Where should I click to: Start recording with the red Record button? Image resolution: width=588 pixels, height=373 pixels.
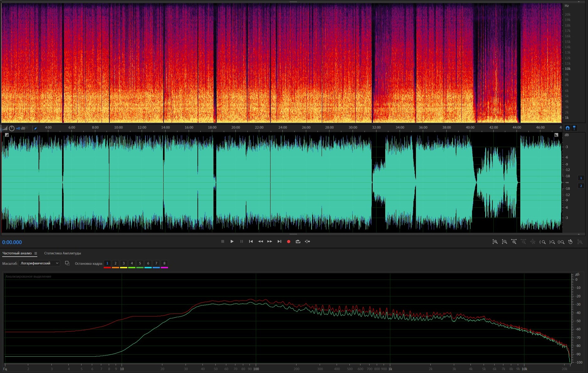(x=289, y=242)
